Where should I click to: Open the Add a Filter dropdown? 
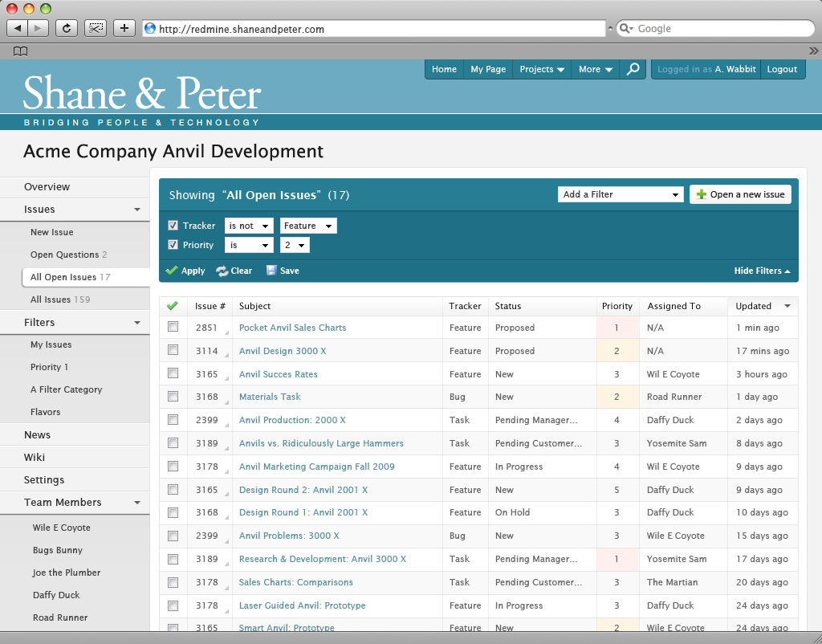(x=621, y=194)
